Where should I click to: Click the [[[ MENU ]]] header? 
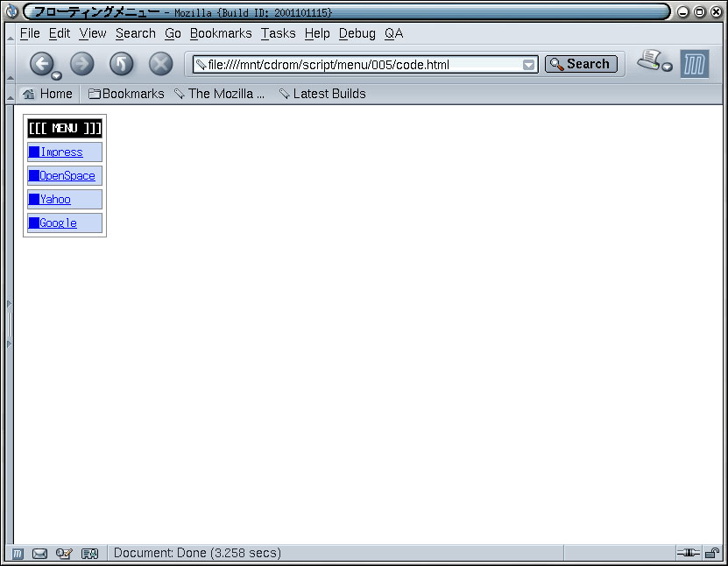(65, 128)
